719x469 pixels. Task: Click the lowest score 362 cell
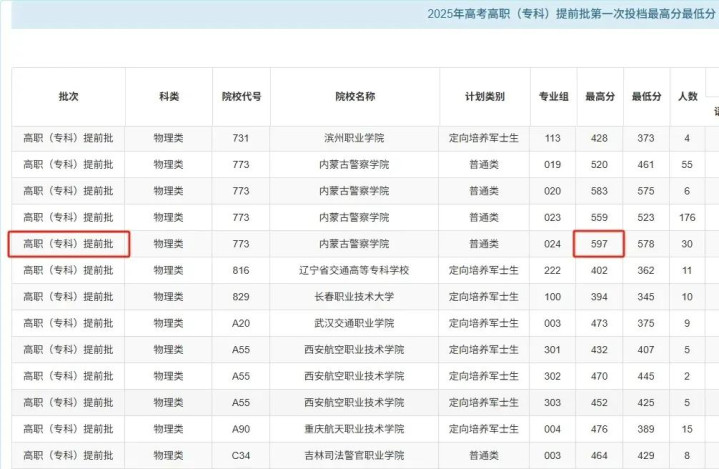click(x=646, y=270)
